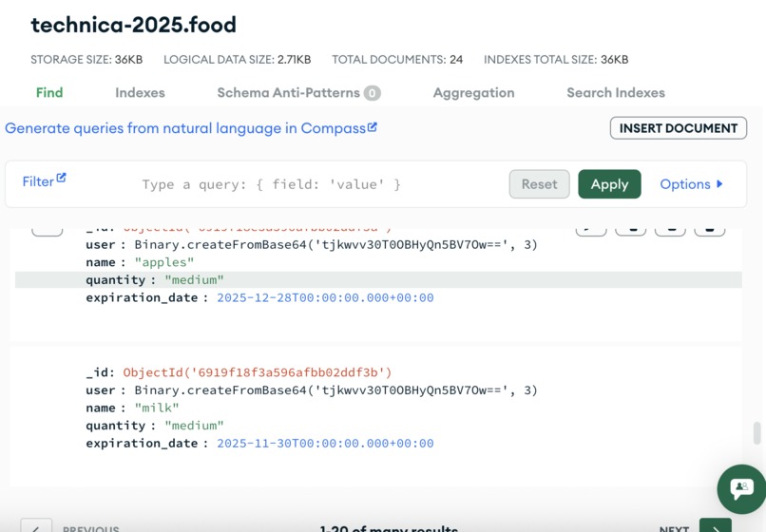The image size is (766, 532).
Task: Click the INSERT DOCUMENT button
Action: [x=678, y=128]
